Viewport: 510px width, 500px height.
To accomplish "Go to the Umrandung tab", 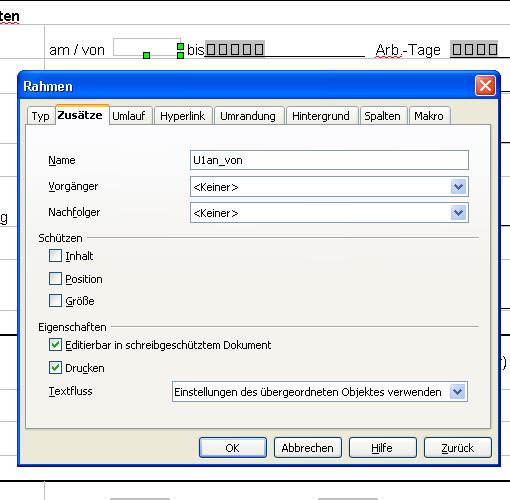I will [x=249, y=116].
